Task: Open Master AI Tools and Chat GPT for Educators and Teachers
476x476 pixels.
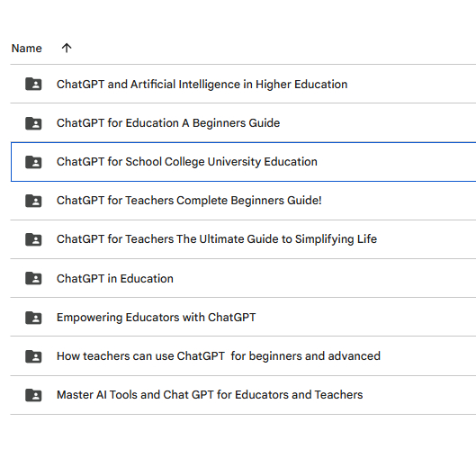Action: [x=210, y=395]
